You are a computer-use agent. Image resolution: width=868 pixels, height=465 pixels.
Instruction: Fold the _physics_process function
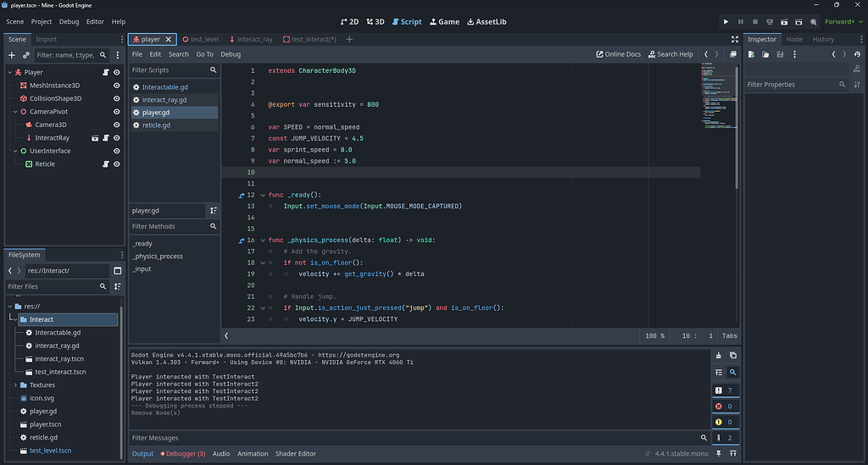click(263, 241)
